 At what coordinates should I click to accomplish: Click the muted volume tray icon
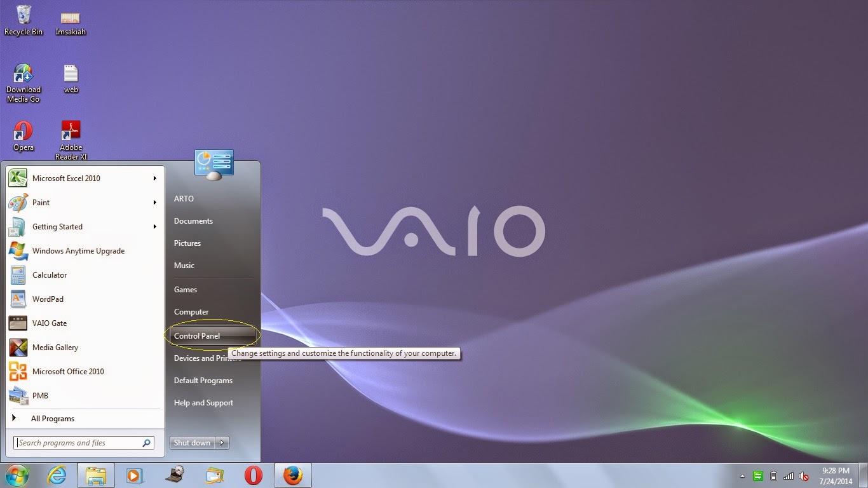coord(804,476)
